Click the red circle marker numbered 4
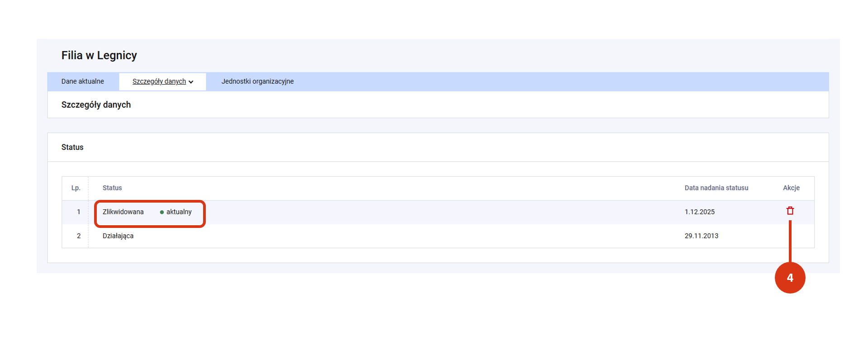This screenshot has height=341, width=868. [x=790, y=278]
